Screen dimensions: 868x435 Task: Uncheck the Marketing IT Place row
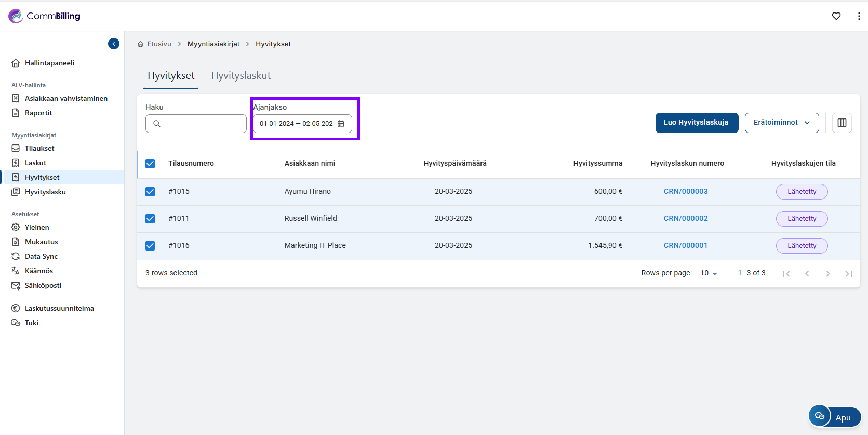click(150, 246)
